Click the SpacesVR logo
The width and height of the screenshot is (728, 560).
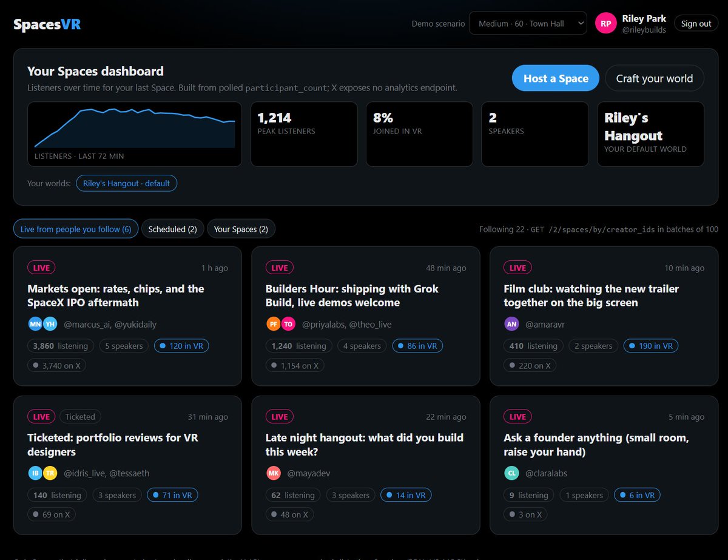point(47,24)
